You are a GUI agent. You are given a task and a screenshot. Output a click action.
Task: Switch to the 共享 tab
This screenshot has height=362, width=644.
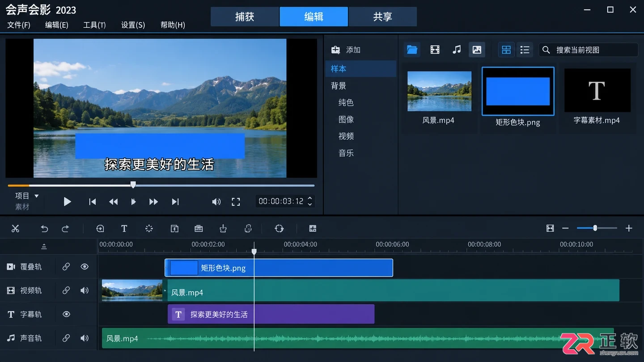click(x=383, y=17)
